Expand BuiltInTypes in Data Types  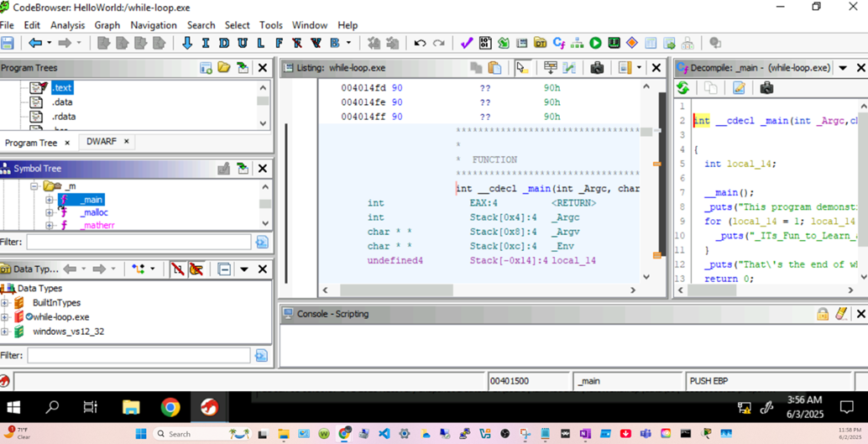(5, 303)
